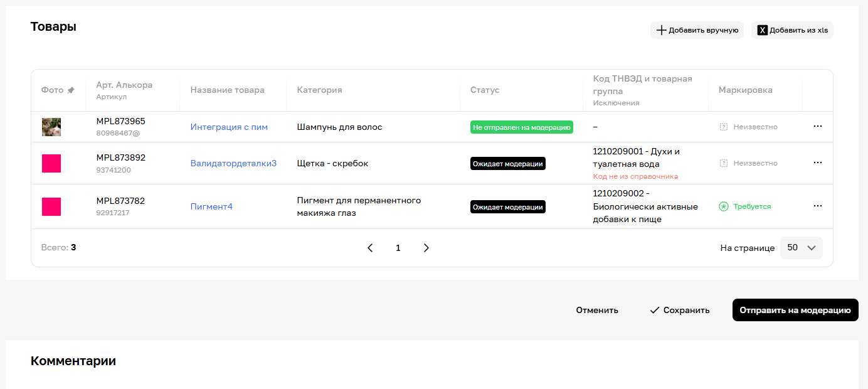
Task: Open the Пигмент4 product link
Action: (211, 206)
